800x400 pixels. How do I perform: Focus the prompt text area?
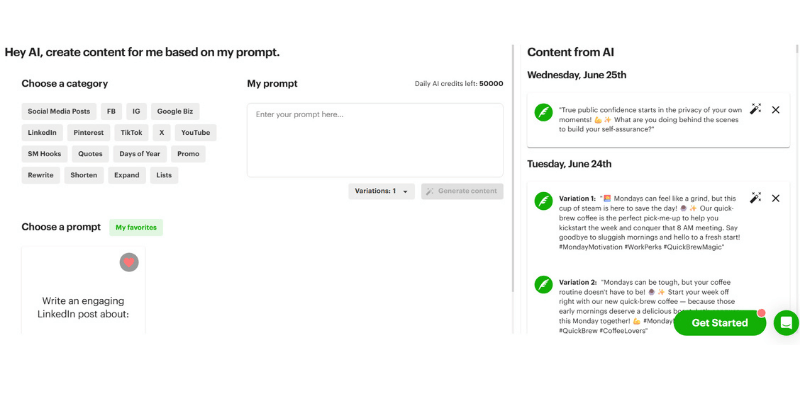[x=375, y=140]
